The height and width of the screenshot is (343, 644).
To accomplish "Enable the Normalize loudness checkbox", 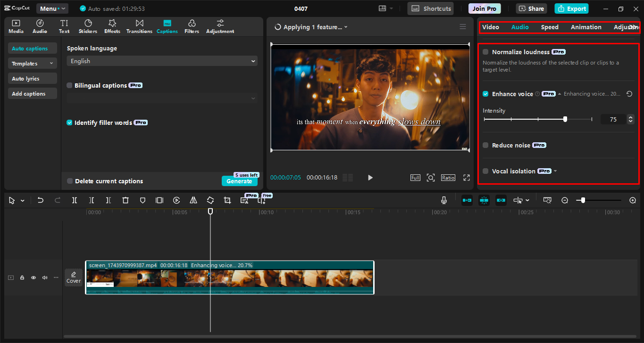I will [485, 52].
